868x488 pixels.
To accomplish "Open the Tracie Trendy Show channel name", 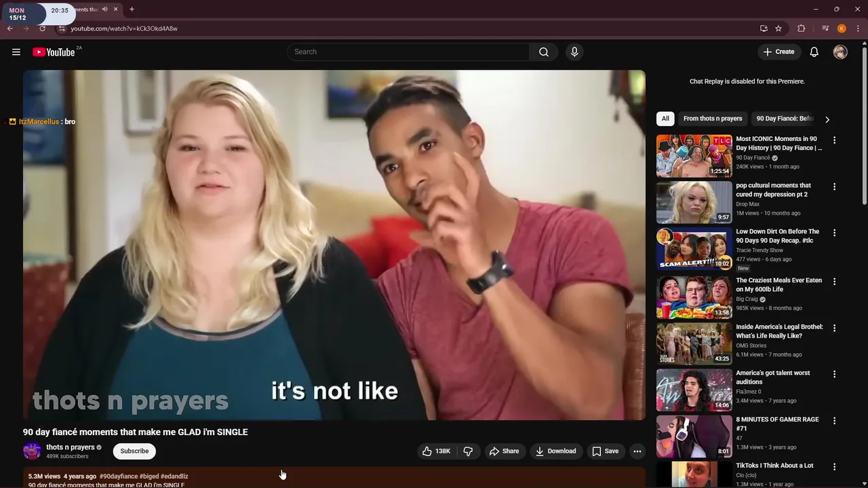I will coord(759,250).
